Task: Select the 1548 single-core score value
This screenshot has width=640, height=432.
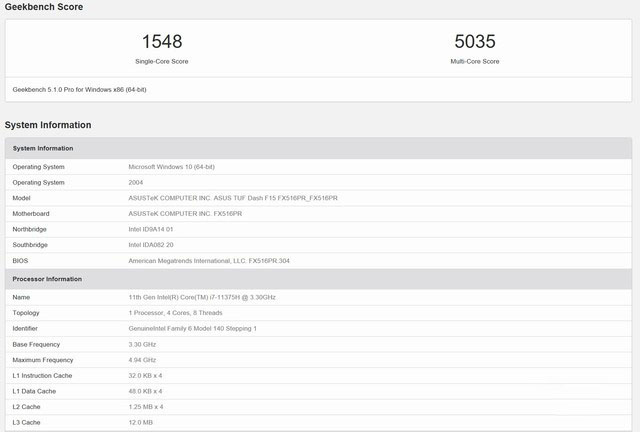Action: click(162, 42)
